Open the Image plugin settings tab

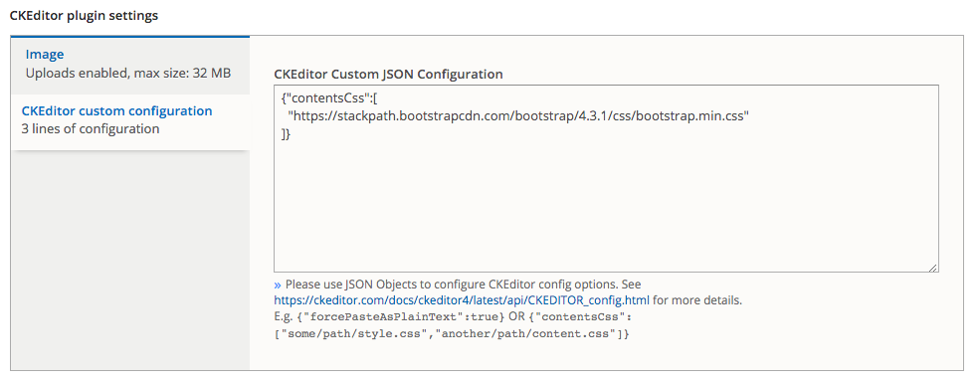45,55
